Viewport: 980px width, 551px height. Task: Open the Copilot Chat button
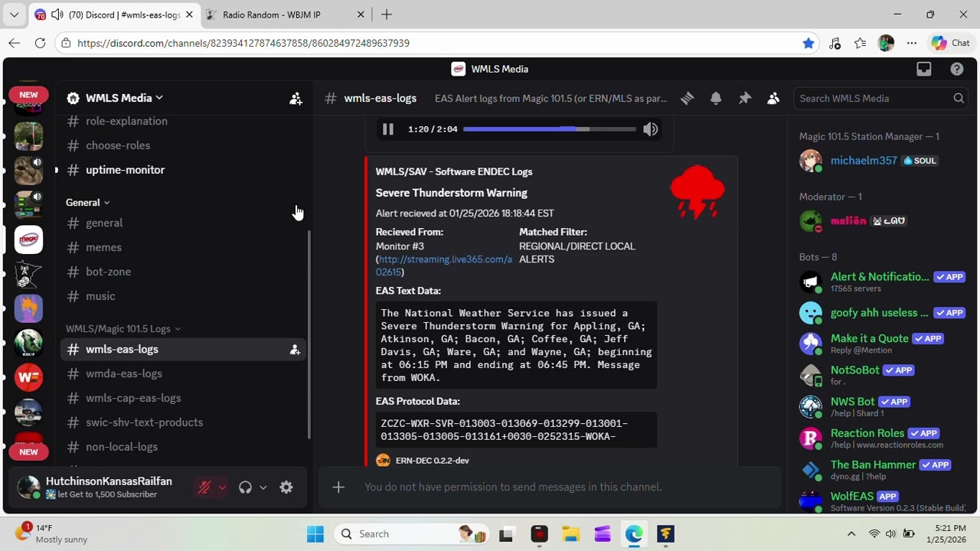[x=950, y=43]
